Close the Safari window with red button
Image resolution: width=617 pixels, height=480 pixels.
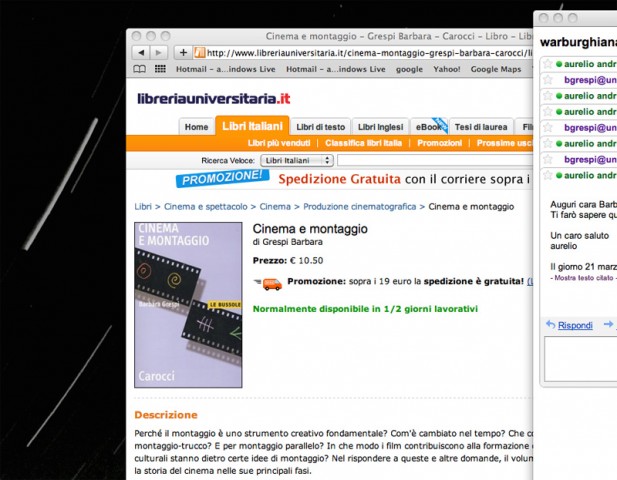pos(136,36)
